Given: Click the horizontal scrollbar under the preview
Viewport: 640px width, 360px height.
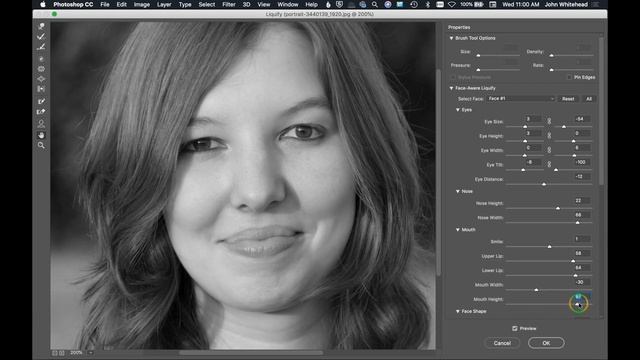Looking at the screenshot, I should pos(251,353).
